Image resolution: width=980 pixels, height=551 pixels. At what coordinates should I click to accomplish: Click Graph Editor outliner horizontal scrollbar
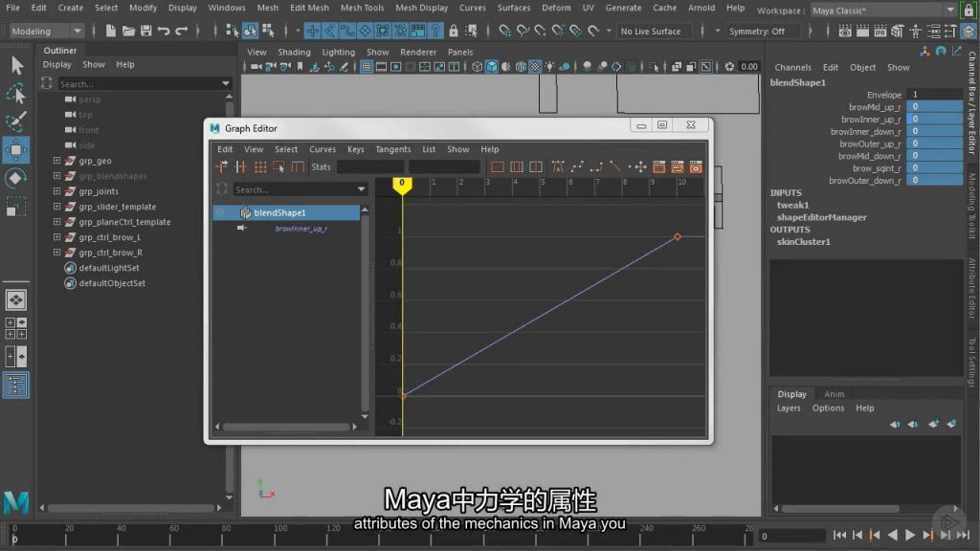pyautogui.click(x=285, y=427)
